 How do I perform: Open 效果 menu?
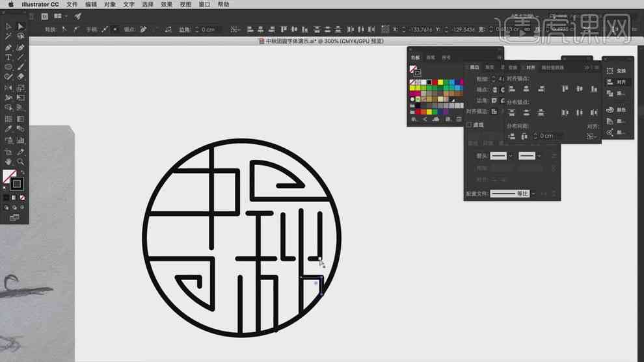point(167,4)
